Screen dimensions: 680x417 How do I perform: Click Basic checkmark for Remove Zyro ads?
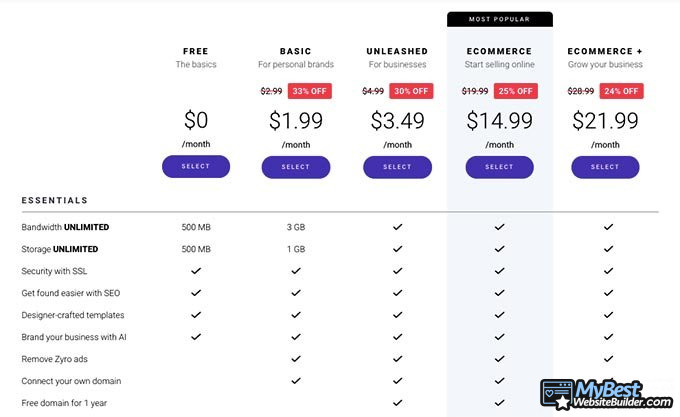tap(296, 358)
